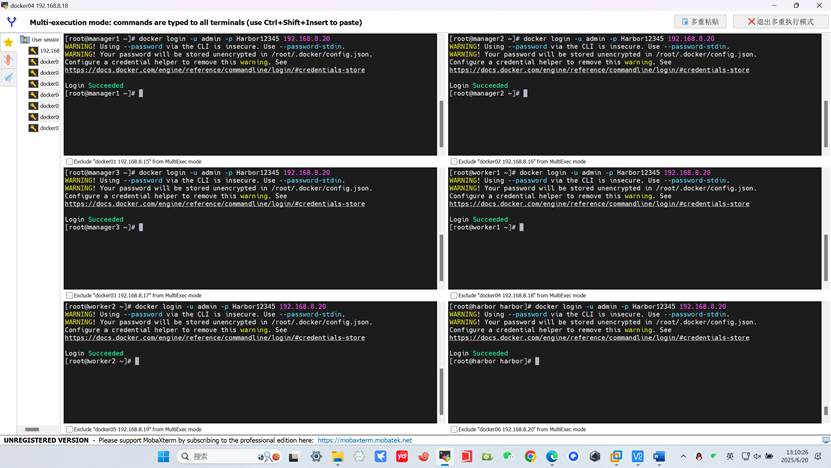Viewport: 831px width, 468px height.
Task: Open the dark cube app on the taskbar
Action: pyautogui.click(x=595, y=456)
